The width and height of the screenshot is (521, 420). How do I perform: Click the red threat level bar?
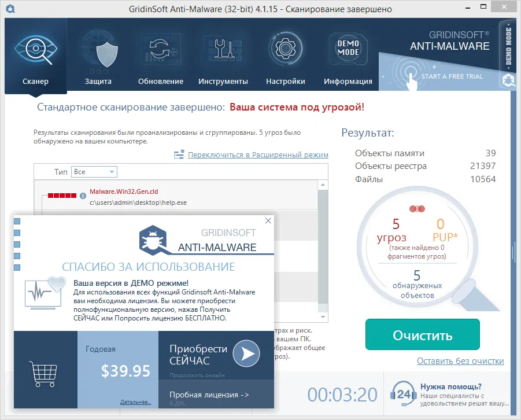(x=62, y=195)
